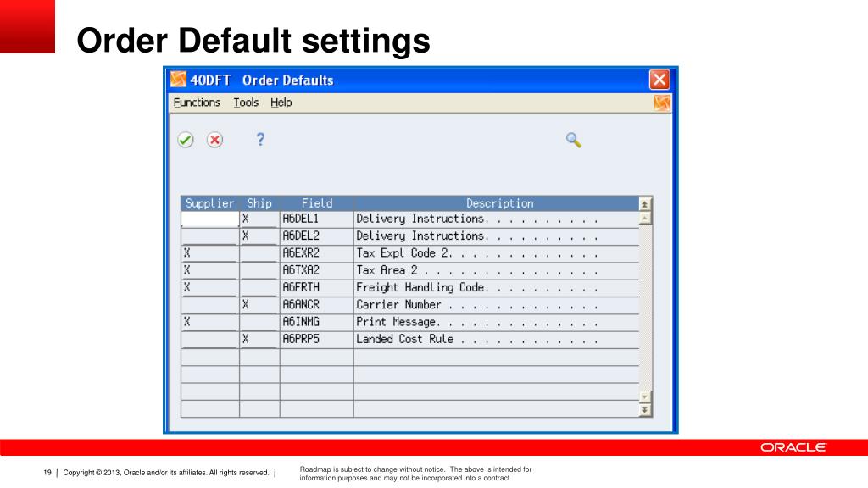This screenshot has width=868, height=488.
Task: Click Ship field in A6INMG row
Action: pos(259,322)
